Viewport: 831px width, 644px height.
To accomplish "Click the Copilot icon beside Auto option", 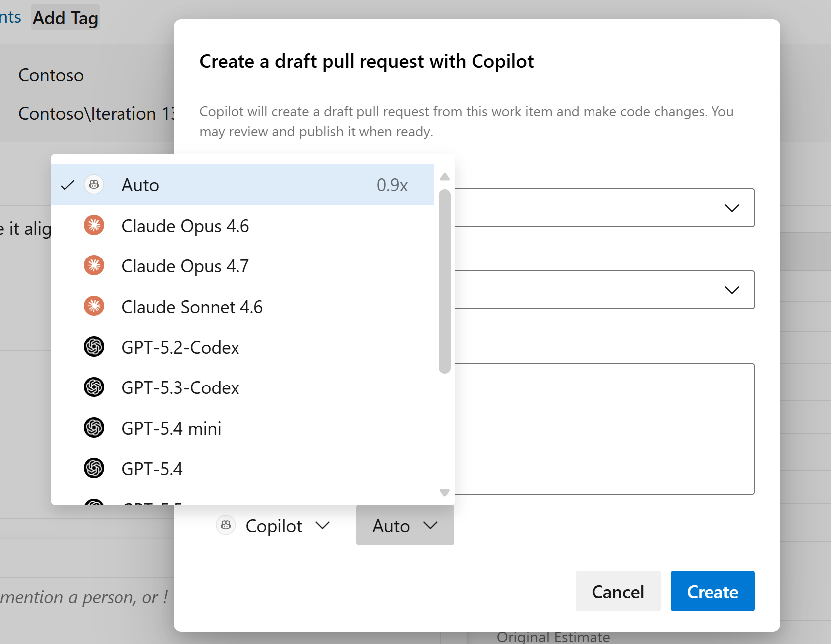I will click(94, 185).
